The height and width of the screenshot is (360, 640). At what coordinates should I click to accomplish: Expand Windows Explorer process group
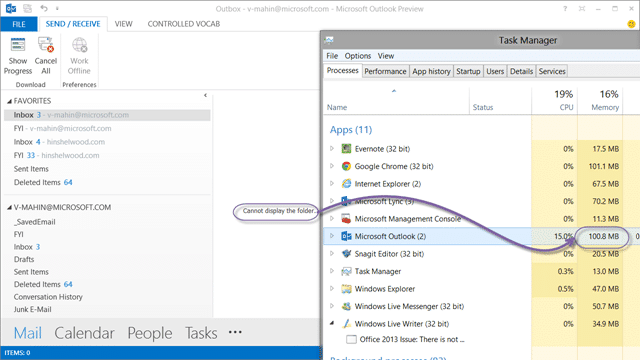pyautogui.click(x=332, y=289)
